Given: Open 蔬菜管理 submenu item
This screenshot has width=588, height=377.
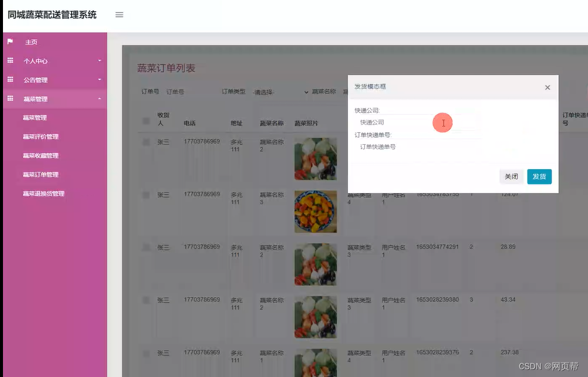Looking at the screenshot, I should (x=35, y=118).
